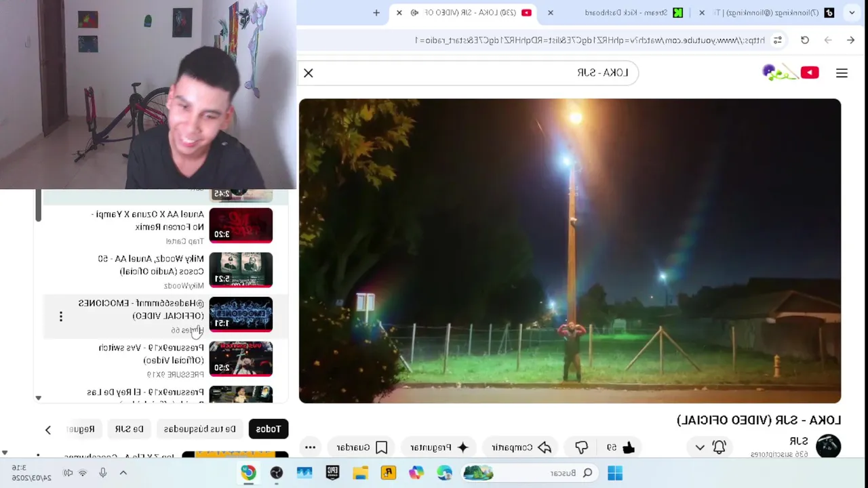Select the De SJR chip
The image size is (868, 488).
coord(129,429)
